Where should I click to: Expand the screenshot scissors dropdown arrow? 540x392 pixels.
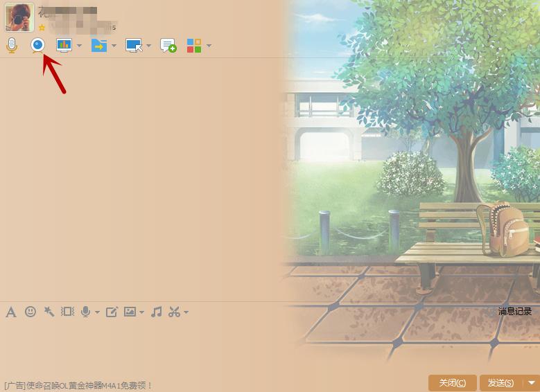tap(186, 312)
